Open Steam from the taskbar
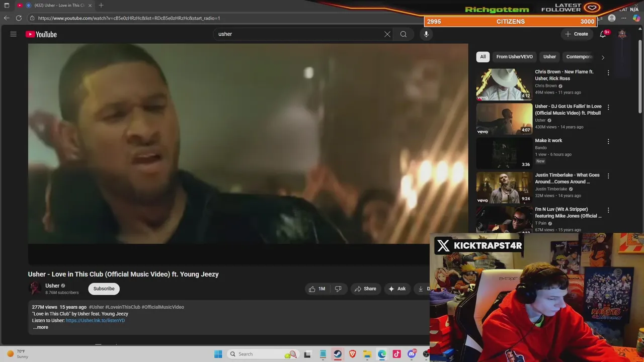The image size is (644, 362). (x=338, y=354)
